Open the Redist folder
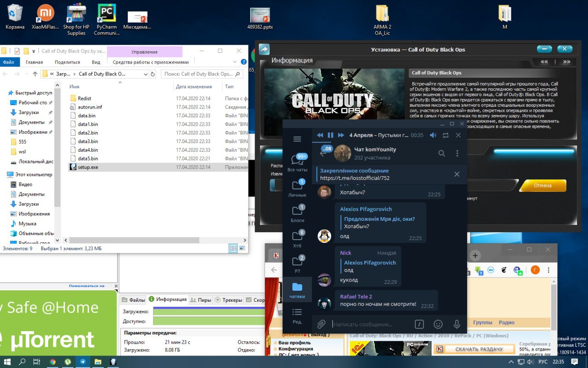The image size is (588, 368). coord(84,98)
